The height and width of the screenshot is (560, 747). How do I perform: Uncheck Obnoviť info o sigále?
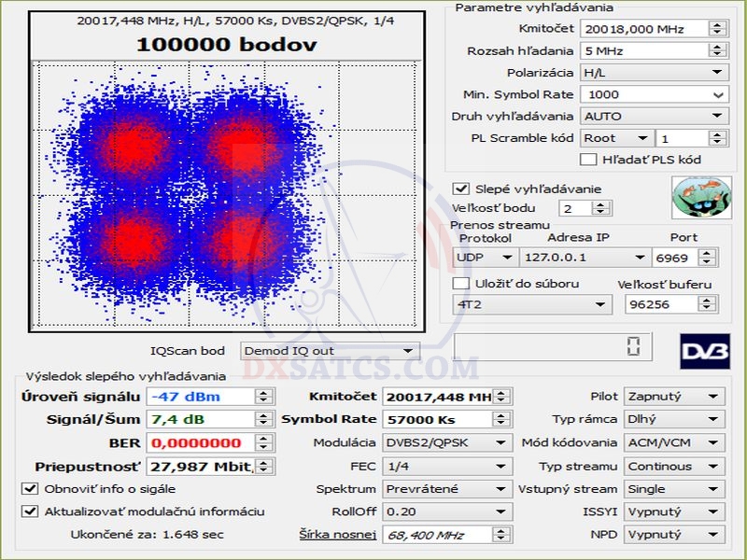[x=29, y=488]
